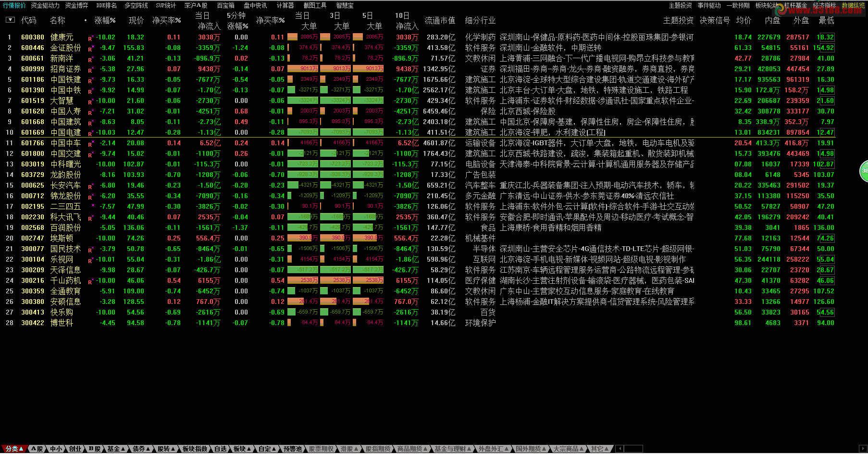868x454 pixels.
Task: Switch to the 板块指数 tab
Action: coord(195,449)
